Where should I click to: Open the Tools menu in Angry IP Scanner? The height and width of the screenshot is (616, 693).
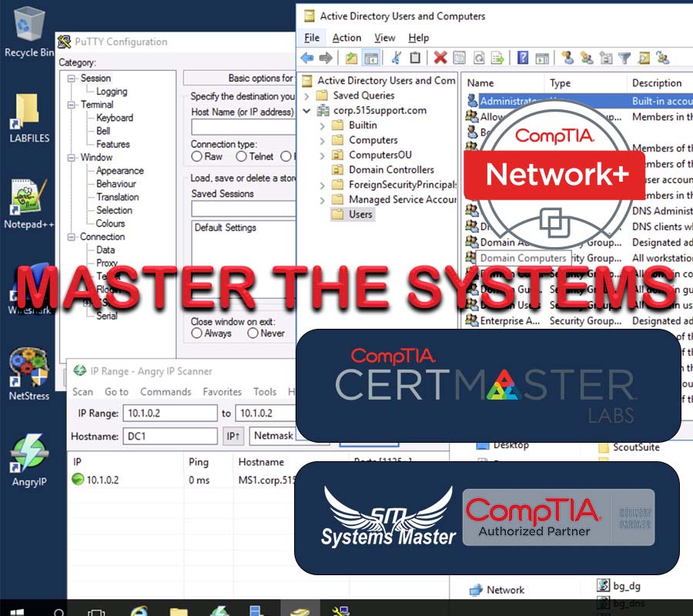click(x=265, y=392)
